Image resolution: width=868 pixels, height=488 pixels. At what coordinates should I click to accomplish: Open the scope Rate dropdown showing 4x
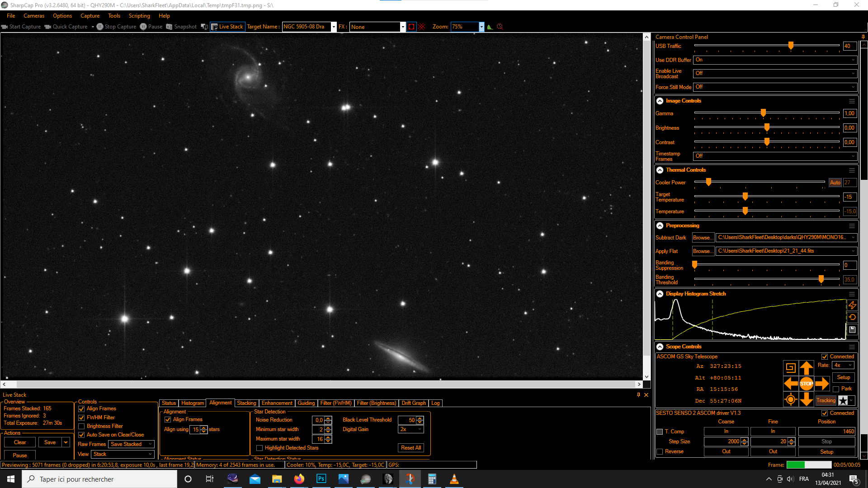coord(843,365)
